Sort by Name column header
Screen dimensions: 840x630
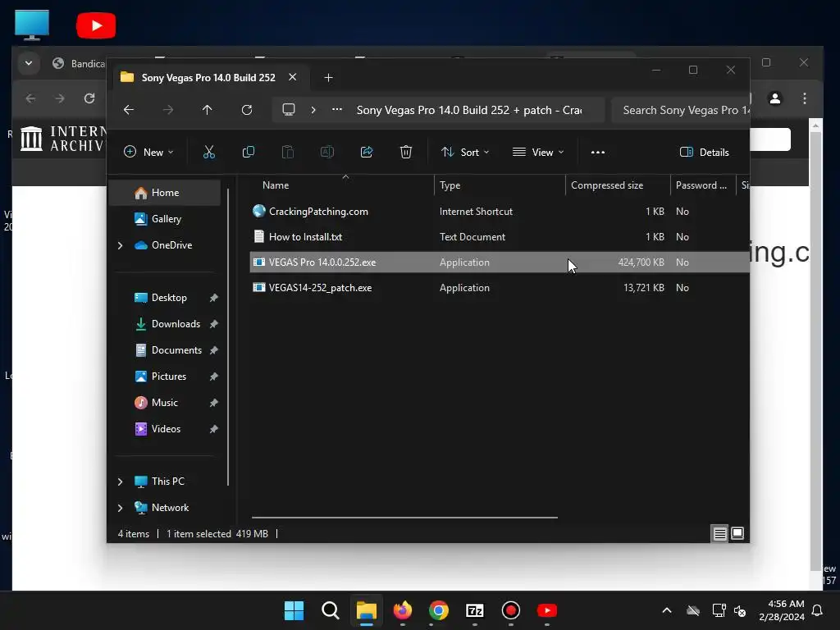342,185
